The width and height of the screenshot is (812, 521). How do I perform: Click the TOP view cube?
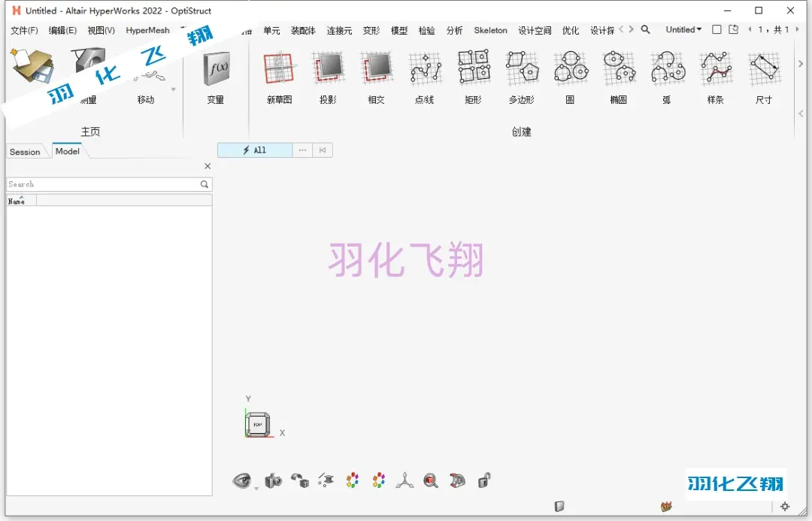coord(257,425)
